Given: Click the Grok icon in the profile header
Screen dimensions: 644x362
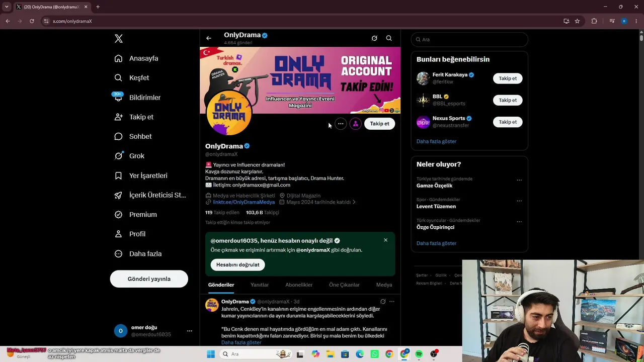Looking at the screenshot, I should 374,38.
